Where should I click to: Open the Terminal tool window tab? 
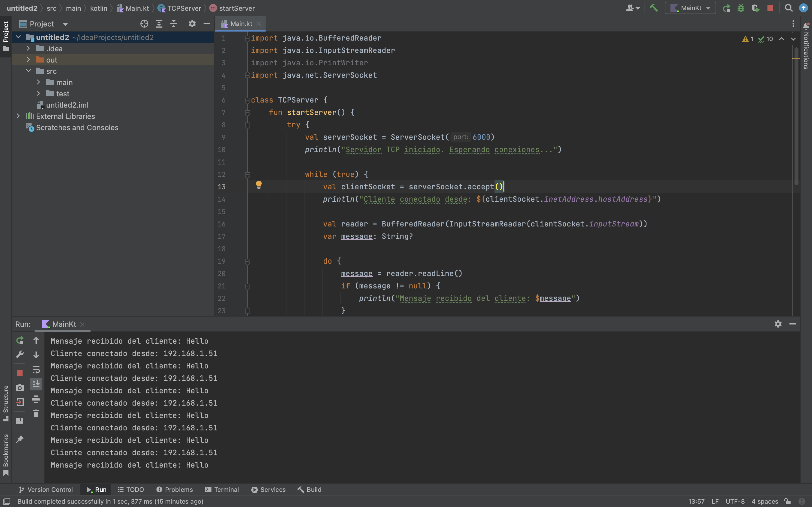222,490
